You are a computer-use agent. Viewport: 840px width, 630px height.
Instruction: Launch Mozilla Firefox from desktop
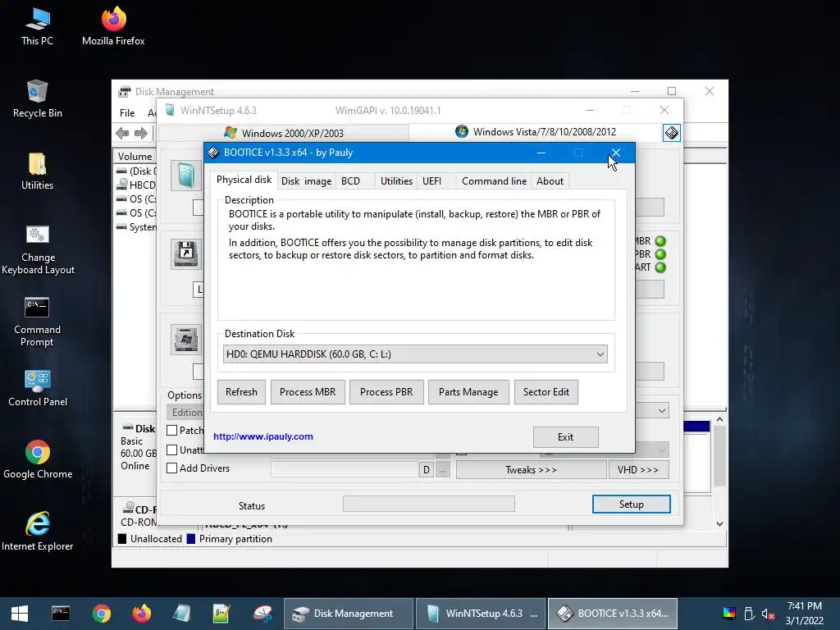pyautogui.click(x=113, y=25)
